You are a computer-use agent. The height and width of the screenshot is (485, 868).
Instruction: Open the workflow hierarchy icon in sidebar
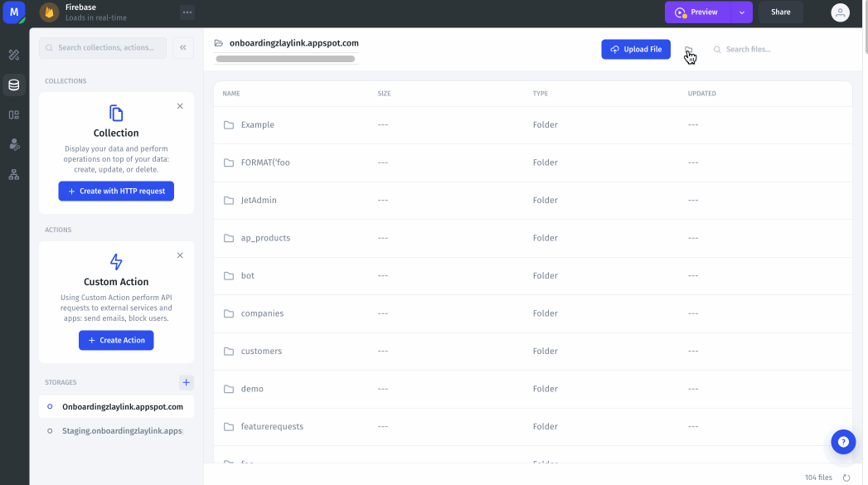(13, 175)
